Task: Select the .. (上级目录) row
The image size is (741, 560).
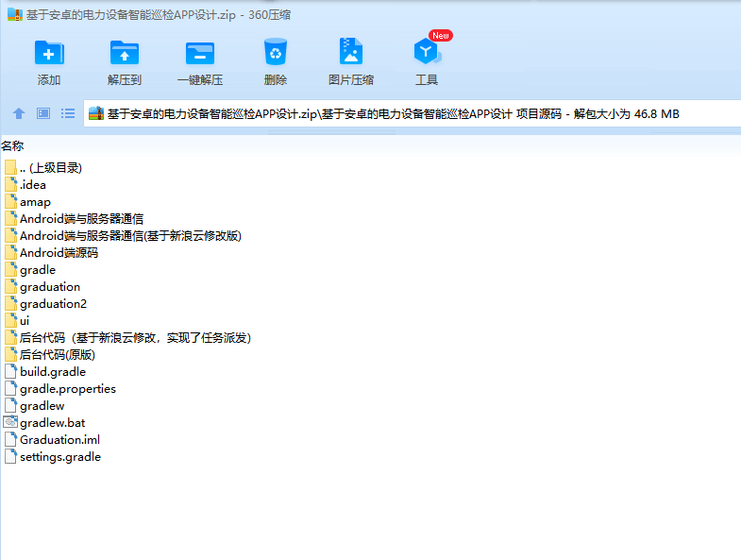Action: [51, 167]
